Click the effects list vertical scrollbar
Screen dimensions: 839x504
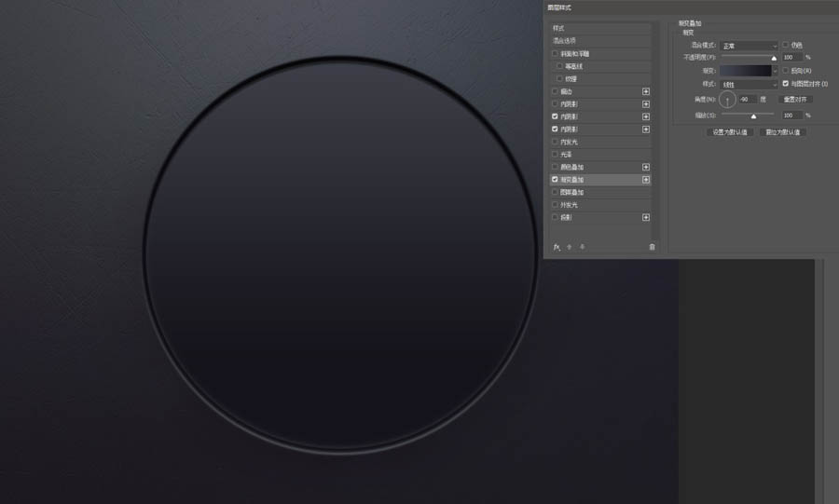[x=655, y=131]
